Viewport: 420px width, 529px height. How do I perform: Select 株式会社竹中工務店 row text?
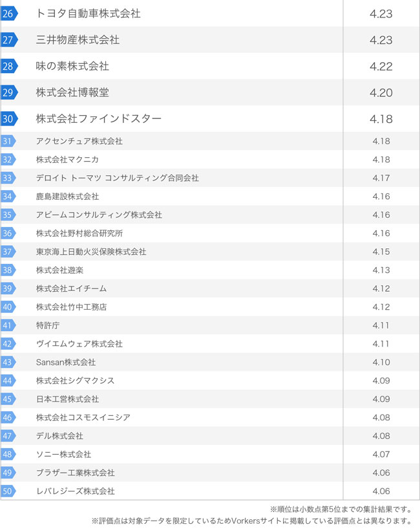tap(71, 307)
